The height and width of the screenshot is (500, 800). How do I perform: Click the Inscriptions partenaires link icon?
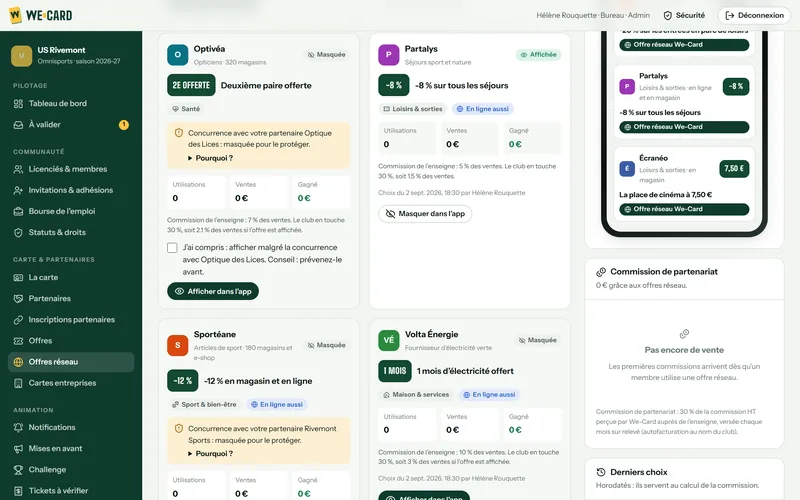(18, 320)
